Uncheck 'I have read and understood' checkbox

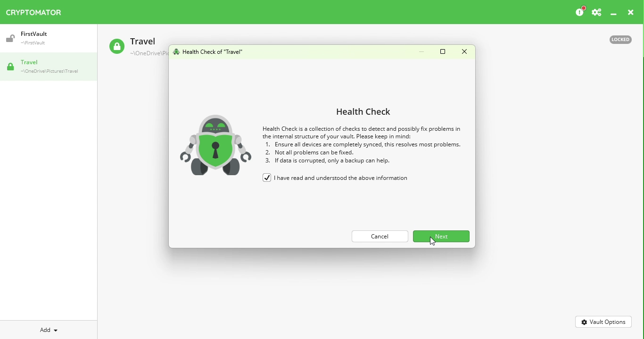(267, 178)
